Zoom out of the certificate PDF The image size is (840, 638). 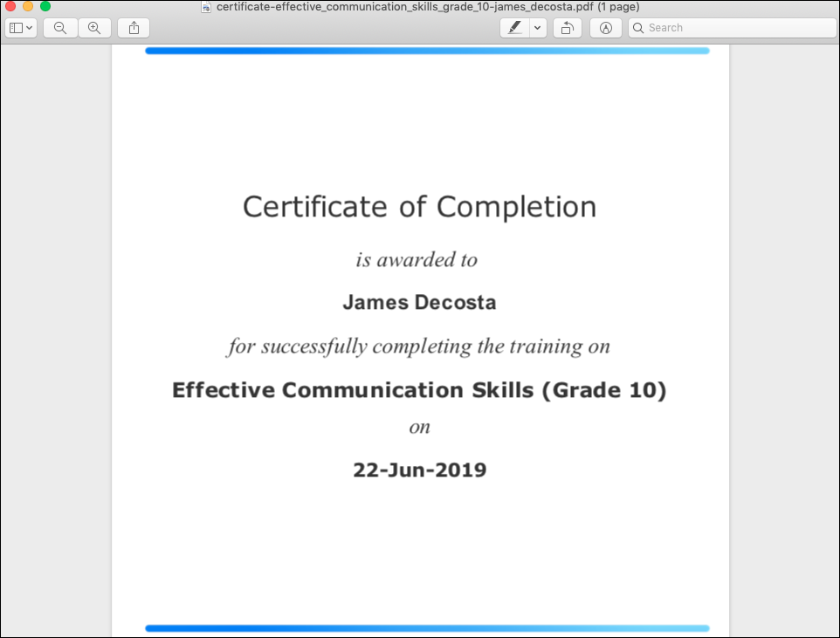click(x=60, y=28)
